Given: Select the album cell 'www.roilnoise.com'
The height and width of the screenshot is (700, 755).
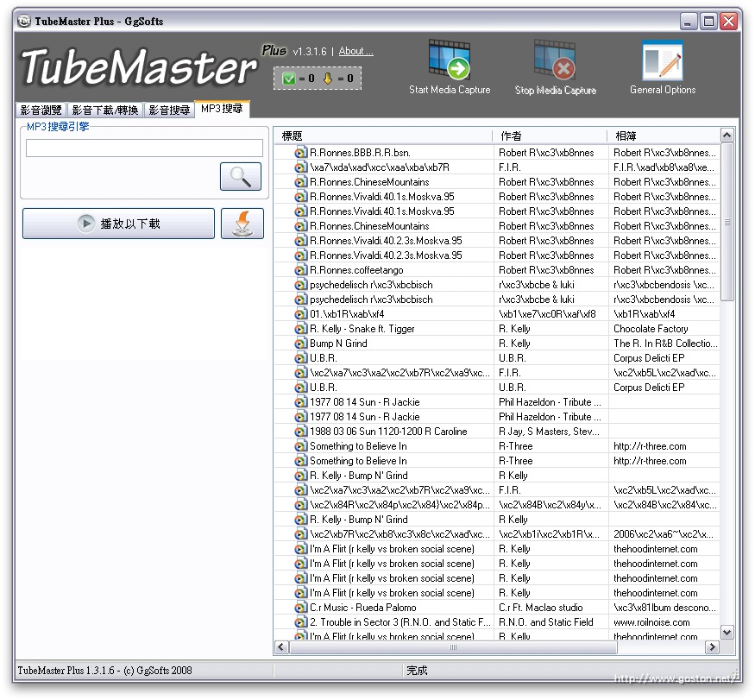Looking at the screenshot, I should (x=651, y=622).
